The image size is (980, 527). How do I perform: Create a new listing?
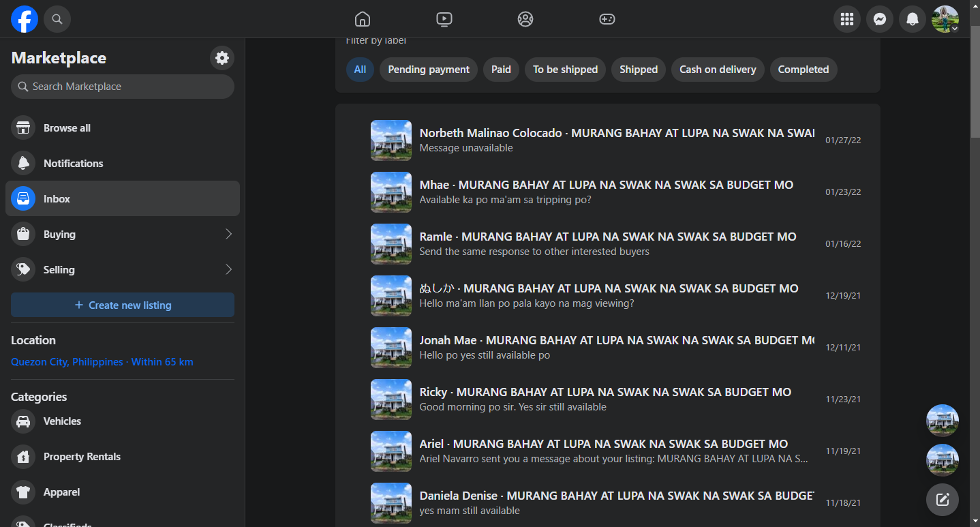(x=123, y=305)
